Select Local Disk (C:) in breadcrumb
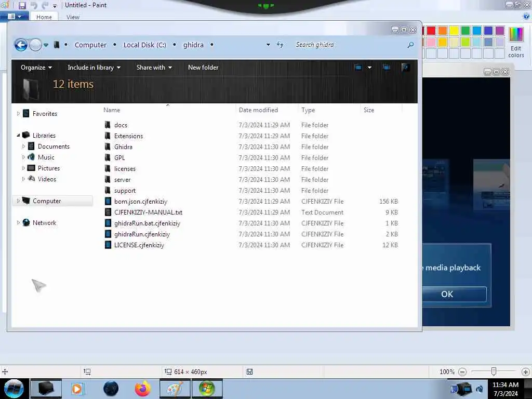 tap(145, 45)
